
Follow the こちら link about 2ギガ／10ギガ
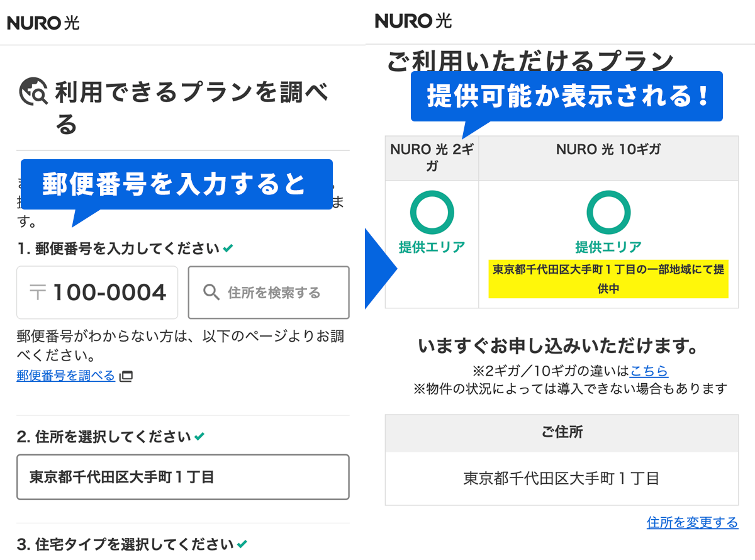pyautogui.click(x=649, y=371)
